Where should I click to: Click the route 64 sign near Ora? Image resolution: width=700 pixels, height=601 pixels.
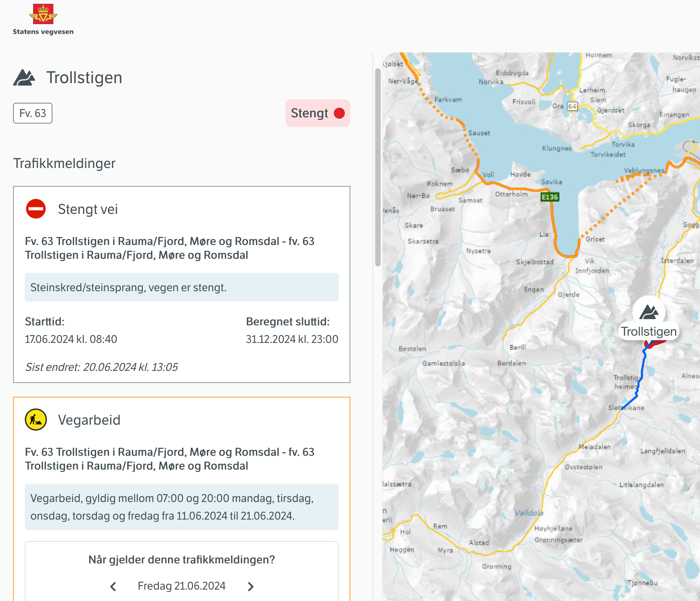(x=572, y=106)
